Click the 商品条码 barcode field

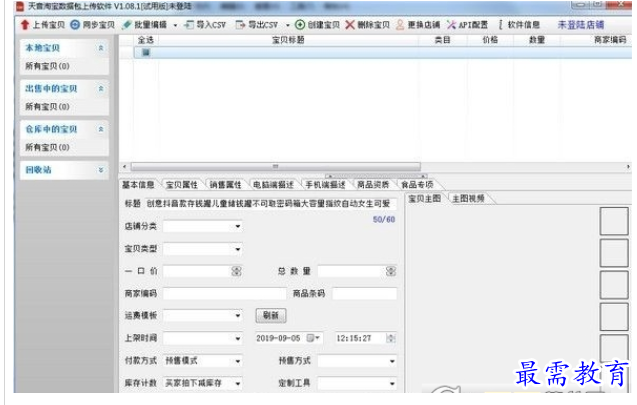click(x=364, y=293)
